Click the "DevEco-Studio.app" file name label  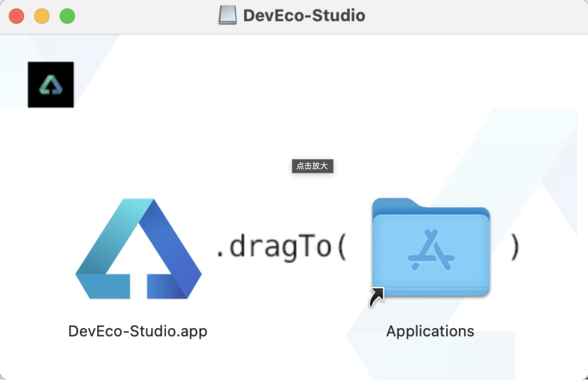(138, 331)
